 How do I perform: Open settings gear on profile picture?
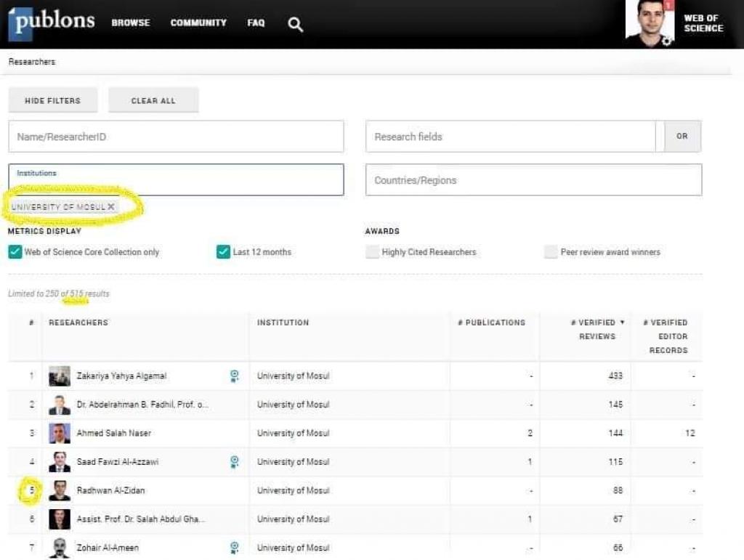point(667,41)
